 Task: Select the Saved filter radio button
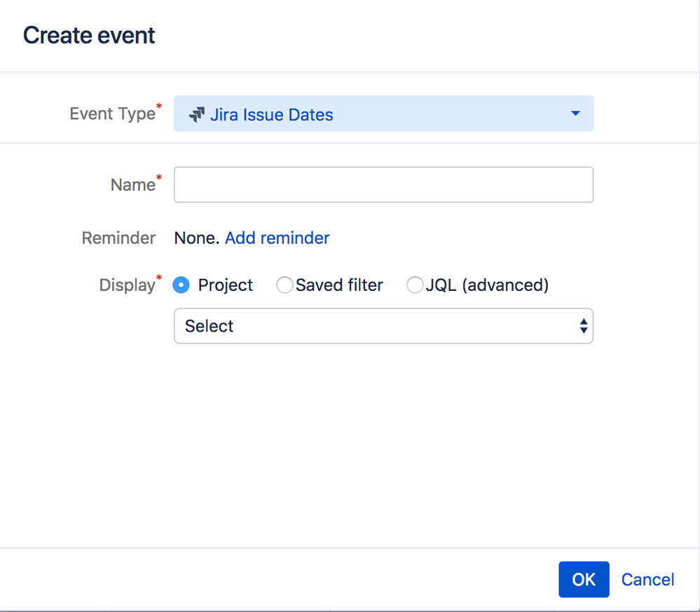284,285
